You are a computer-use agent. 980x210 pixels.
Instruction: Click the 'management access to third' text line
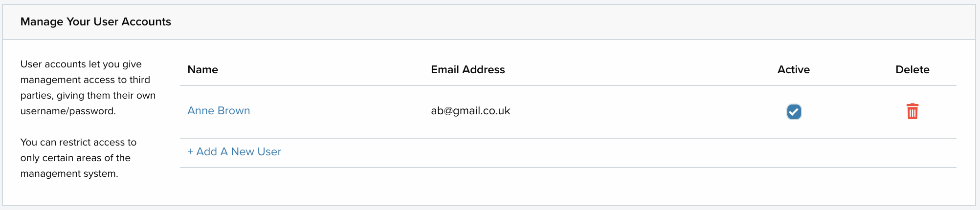(x=85, y=80)
